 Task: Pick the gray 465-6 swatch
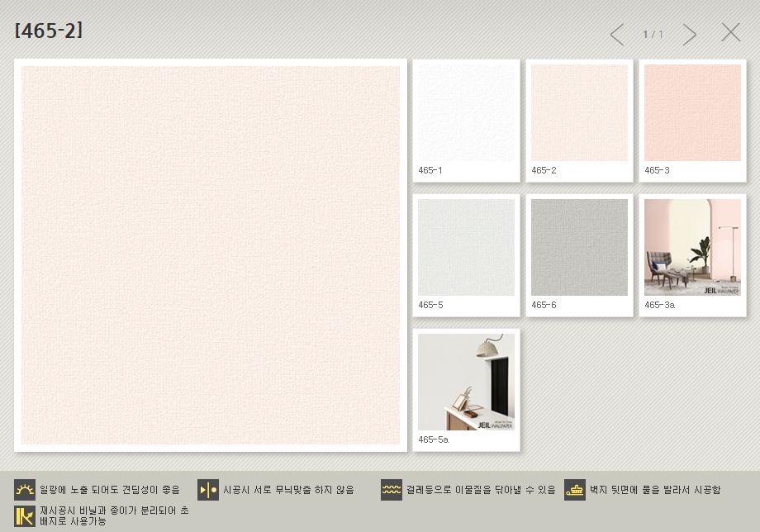pyautogui.click(x=579, y=247)
